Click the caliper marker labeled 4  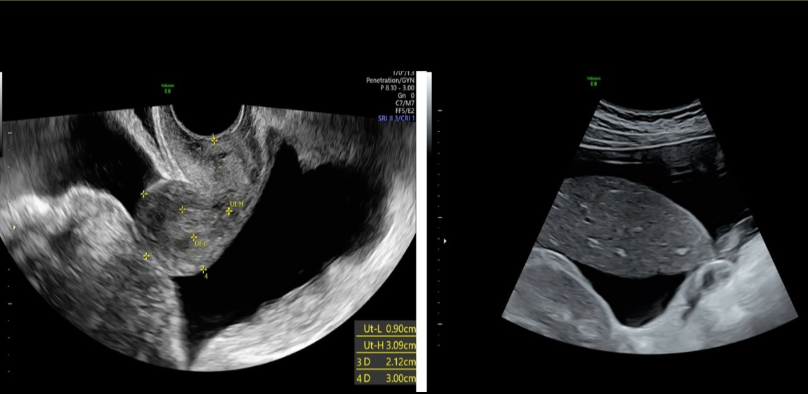[203, 269]
